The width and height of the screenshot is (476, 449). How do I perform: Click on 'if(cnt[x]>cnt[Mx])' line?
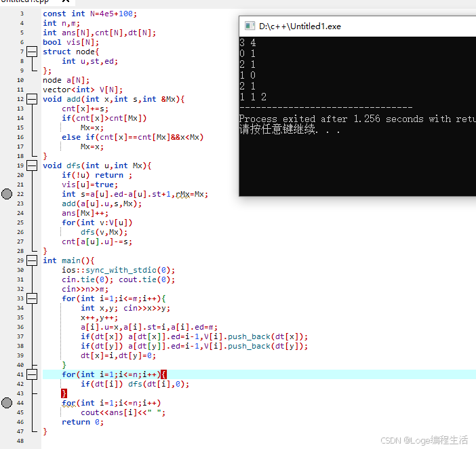pyautogui.click(x=104, y=118)
